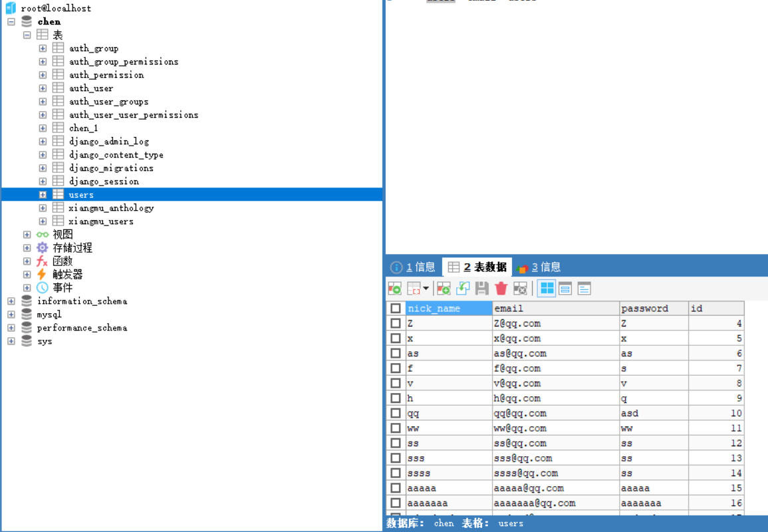Click the cell containing ssss@qq.com
The width and height of the screenshot is (768, 532).
pyautogui.click(x=555, y=473)
